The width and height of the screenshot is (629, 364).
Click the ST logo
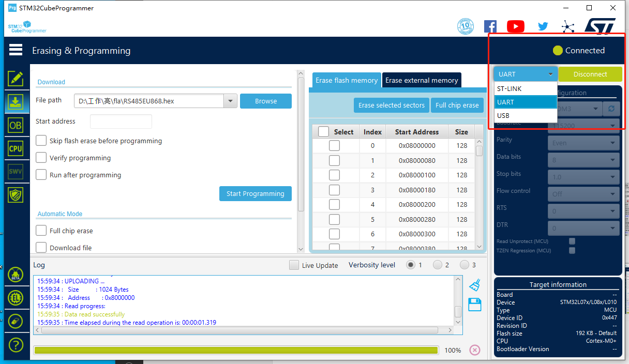click(600, 26)
